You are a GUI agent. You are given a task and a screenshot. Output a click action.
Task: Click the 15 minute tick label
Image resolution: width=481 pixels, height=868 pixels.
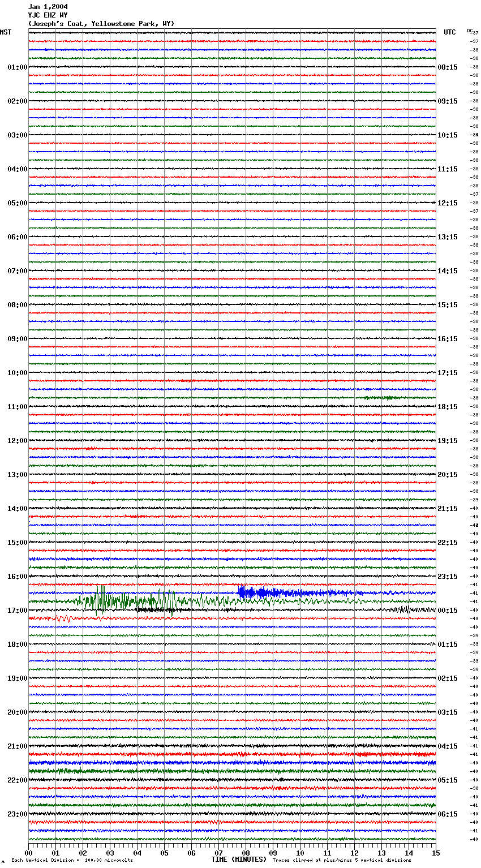coord(436,852)
